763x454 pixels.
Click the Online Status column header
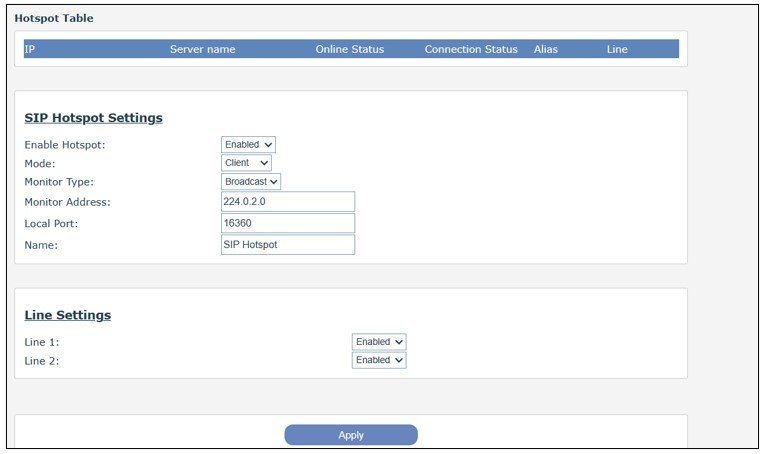coord(350,49)
